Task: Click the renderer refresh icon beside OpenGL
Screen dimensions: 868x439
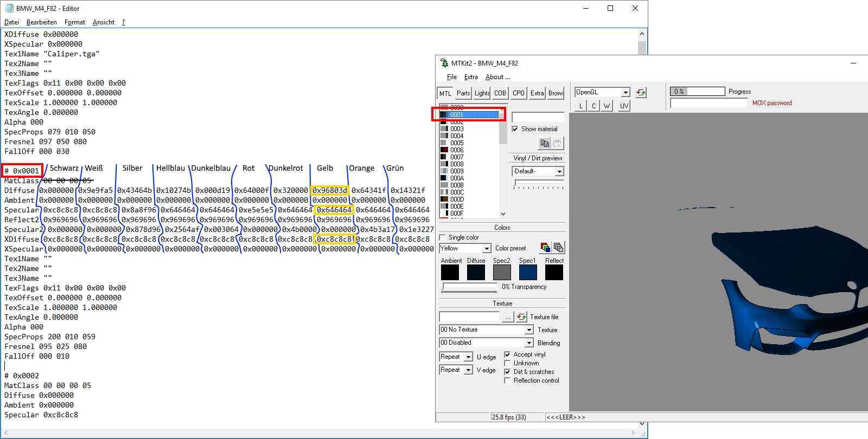Action: (641, 92)
